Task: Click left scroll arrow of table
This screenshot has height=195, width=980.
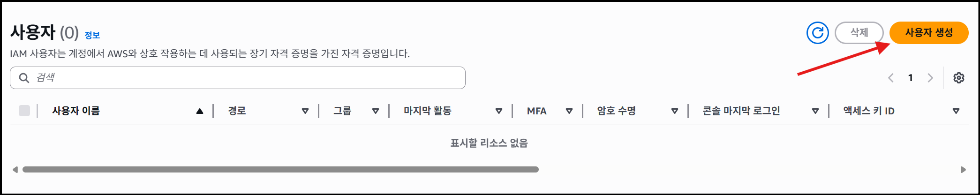Action: pos(15,169)
